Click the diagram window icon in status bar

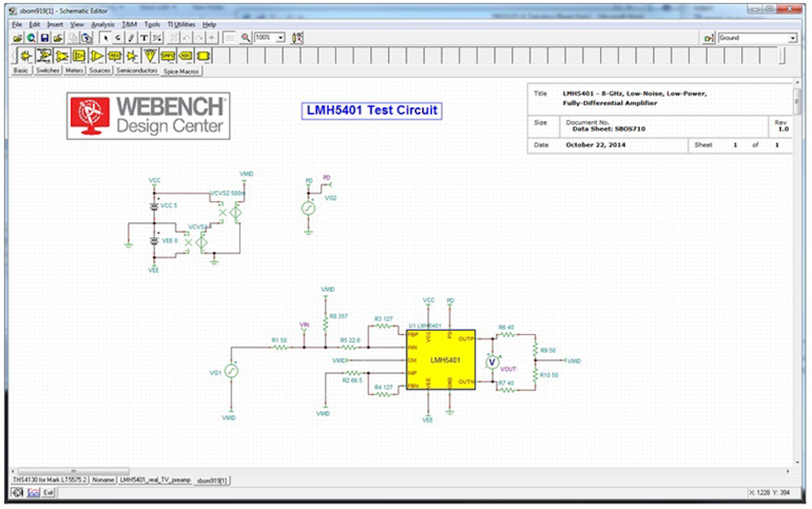(34, 493)
